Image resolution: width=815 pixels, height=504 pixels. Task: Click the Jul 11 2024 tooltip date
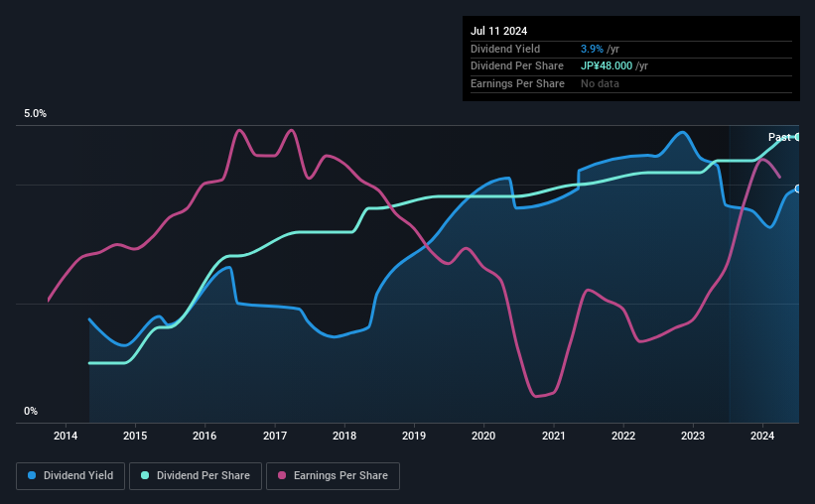pos(499,31)
